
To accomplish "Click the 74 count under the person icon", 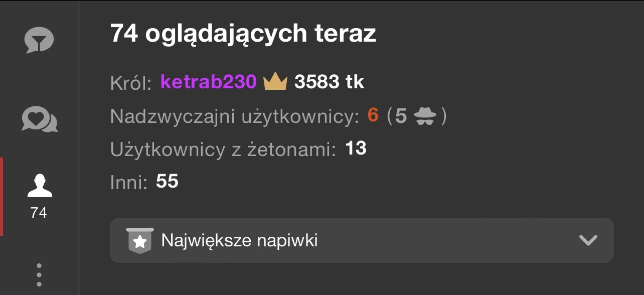I will 39,213.
